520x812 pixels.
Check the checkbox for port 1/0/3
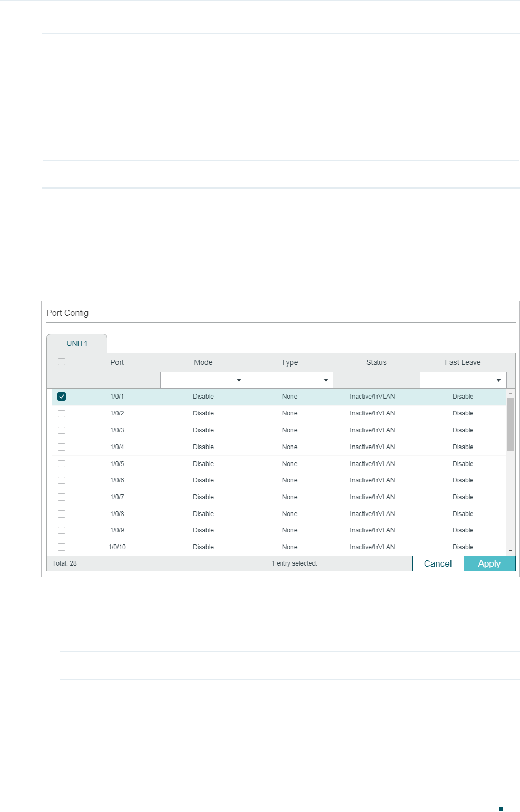[x=62, y=430]
